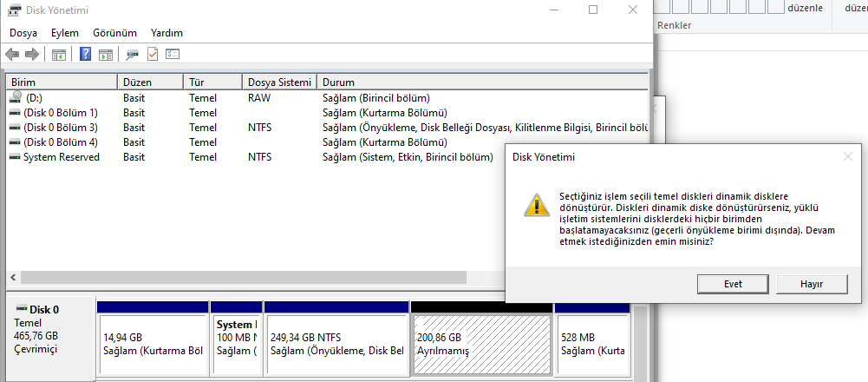The height and width of the screenshot is (382, 868).
Task: Sort by the Birim column header
Action: (62, 82)
